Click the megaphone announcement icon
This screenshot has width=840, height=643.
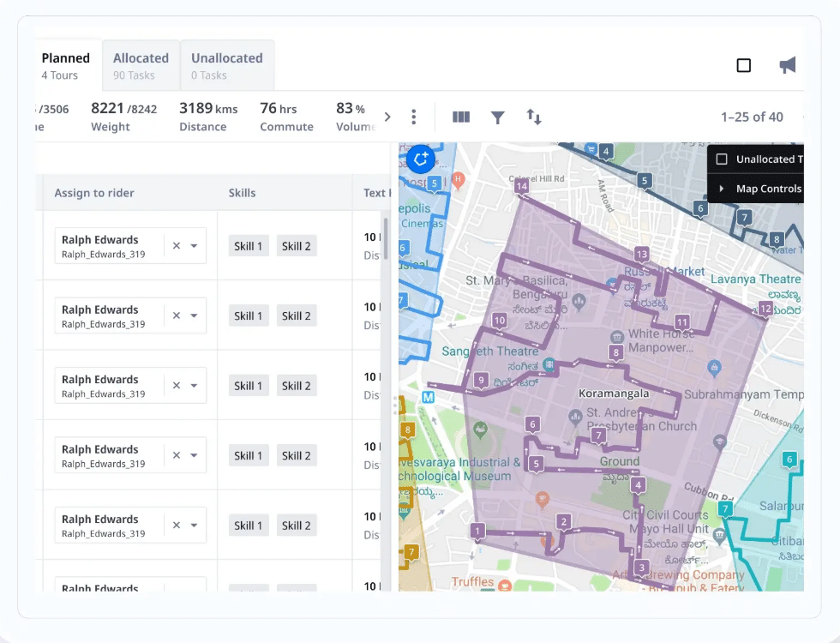pyautogui.click(x=788, y=64)
